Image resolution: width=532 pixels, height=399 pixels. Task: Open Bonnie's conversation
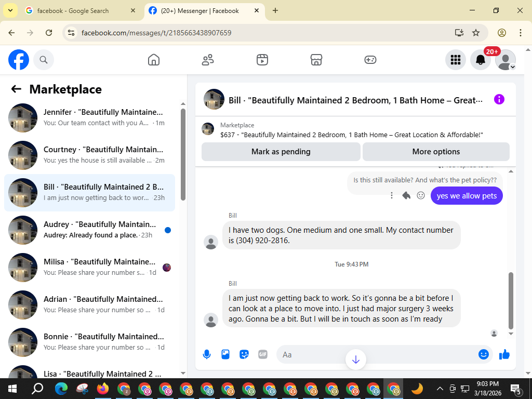pyautogui.click(x=89, y=342)
